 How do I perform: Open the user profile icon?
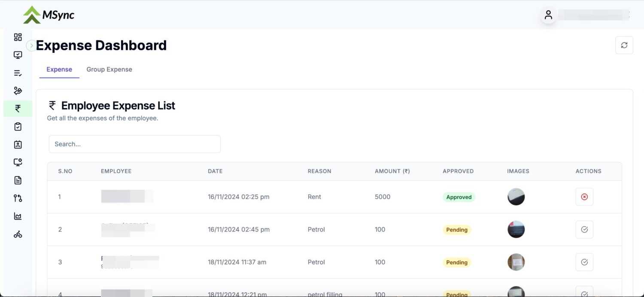[548, 15]
